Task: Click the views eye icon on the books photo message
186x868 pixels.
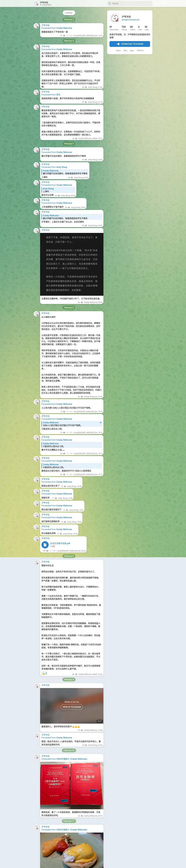Action: 82,816
